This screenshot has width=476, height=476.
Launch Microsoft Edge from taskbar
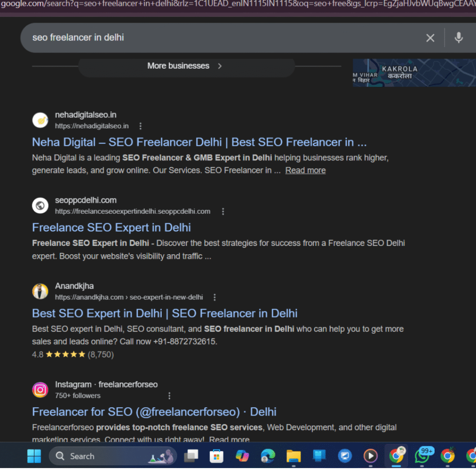(268, 456)
